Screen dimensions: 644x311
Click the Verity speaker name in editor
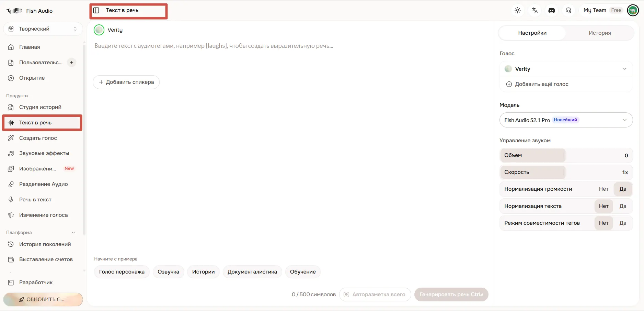point(115,30)
